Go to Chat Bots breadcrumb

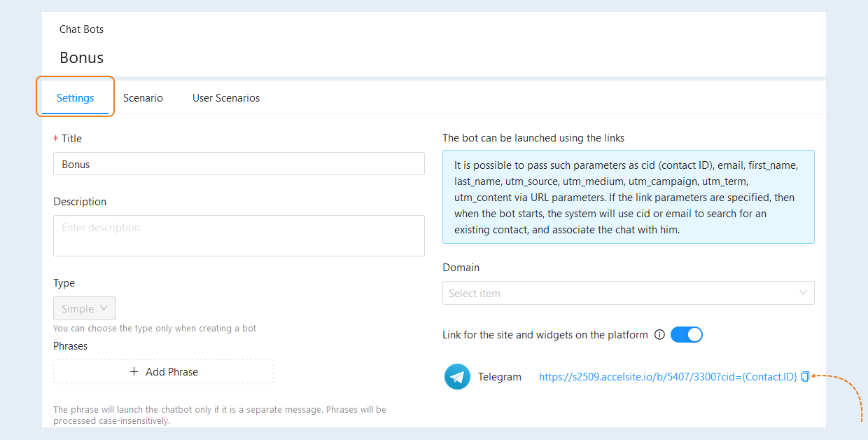point(81,29)
